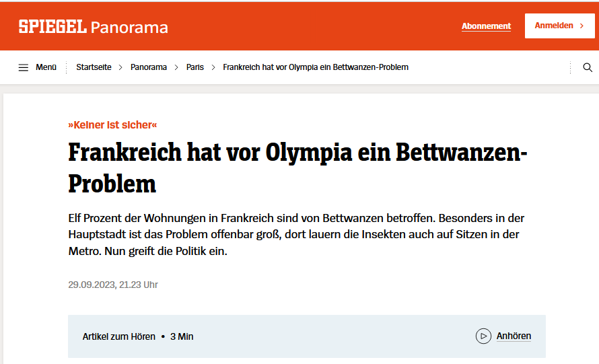Open the Menü label in navigation bar
Image resolution: width=599 pixels, height=364 pixels.
[x=46, y=67]
